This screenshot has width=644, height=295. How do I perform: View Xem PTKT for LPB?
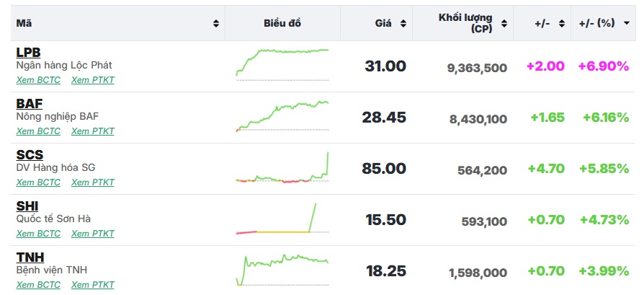tap(93, 80)
